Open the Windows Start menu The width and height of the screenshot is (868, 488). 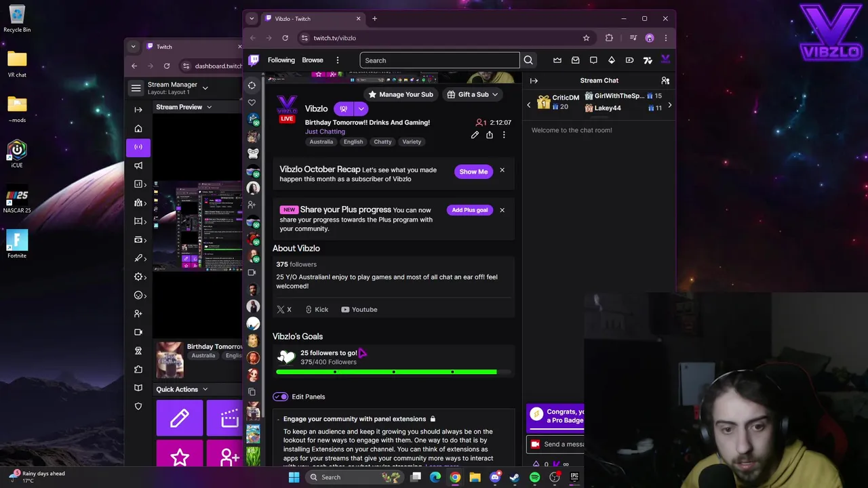click(x=294, y=477)
